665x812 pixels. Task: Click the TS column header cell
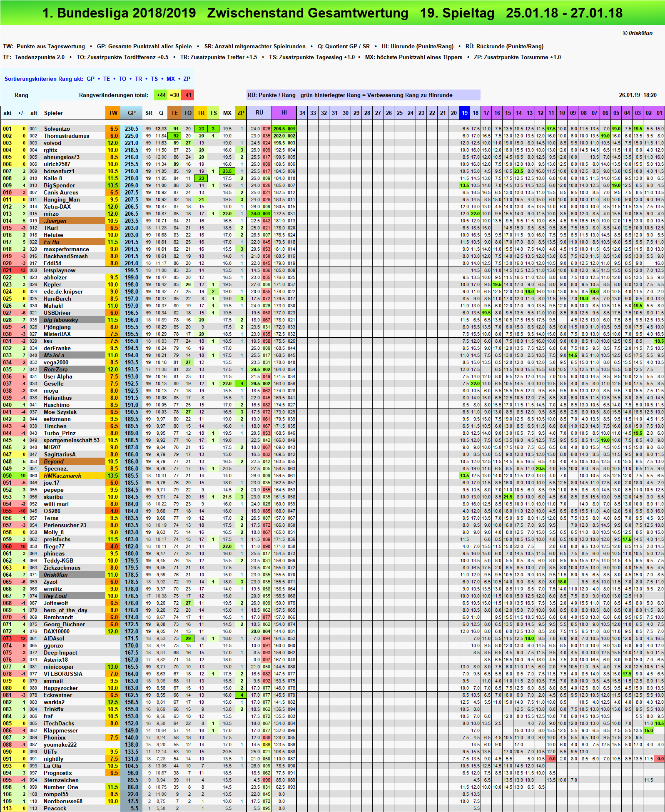pyautogui.click(x=213, y=113)
